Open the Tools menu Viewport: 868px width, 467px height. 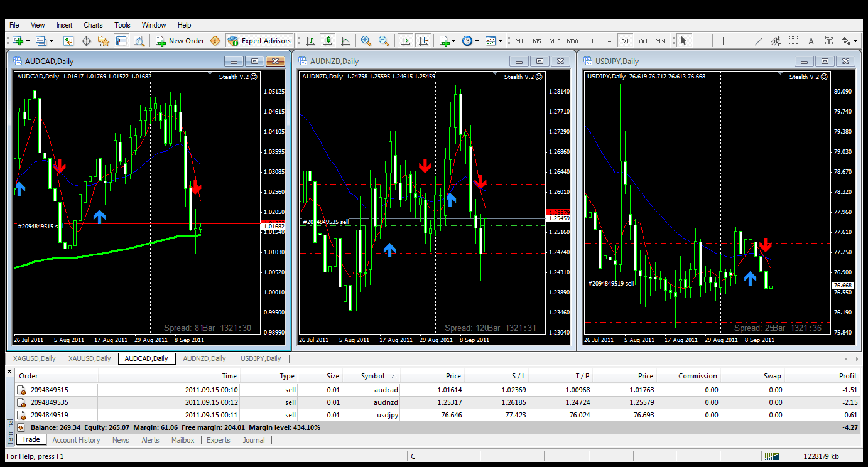(x=122, y=25)
